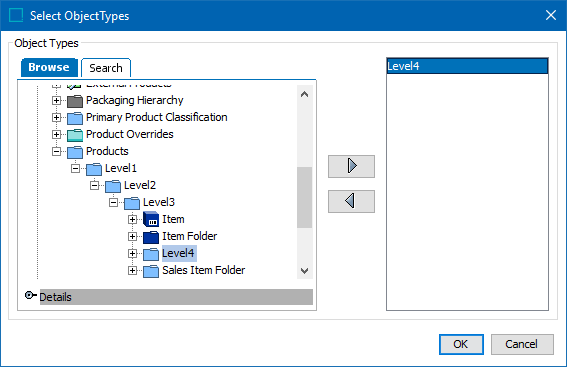Collapse the Products tree node
Screen dimensions: 567x367
[x=56, y=152]
